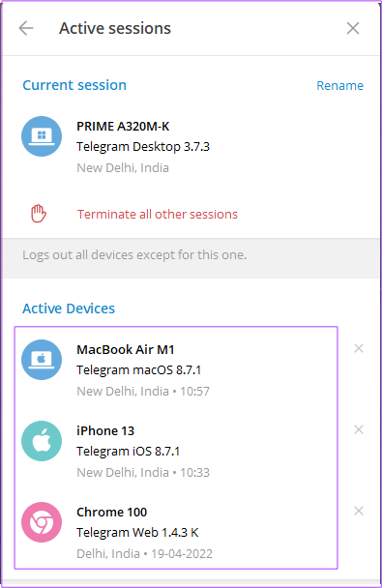Click the Telegram Web 1.4.3 K label
The width and height of the screenshot is (382, 588).
(x=137, y=532)
